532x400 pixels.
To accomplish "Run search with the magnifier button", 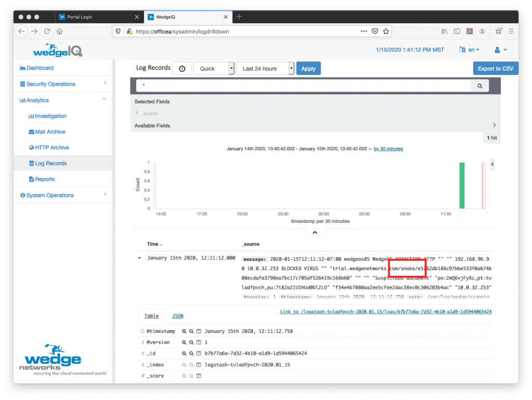I will coord(480,86).
